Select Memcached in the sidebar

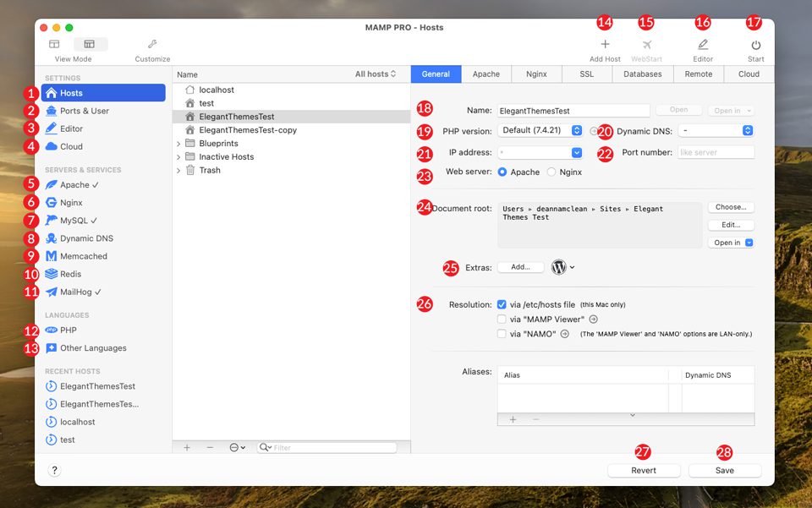coord(83,256)
